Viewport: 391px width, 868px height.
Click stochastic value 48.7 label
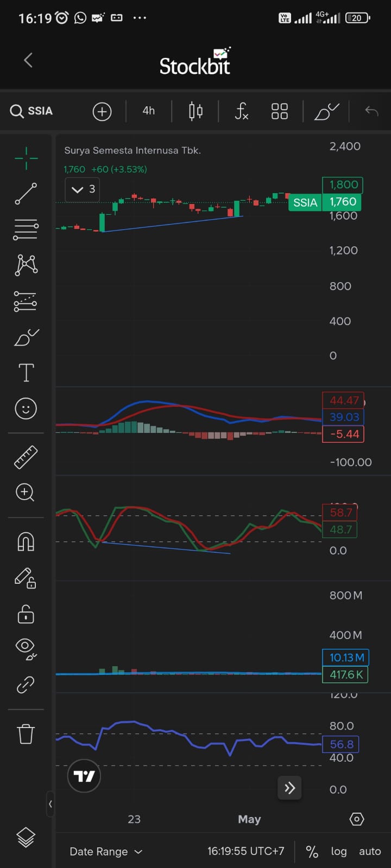(340, 529)
